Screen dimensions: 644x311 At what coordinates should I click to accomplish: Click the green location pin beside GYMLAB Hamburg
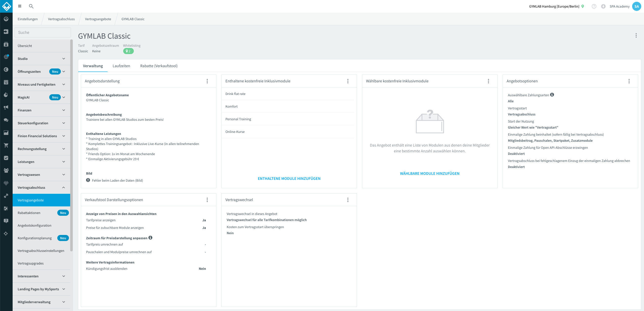click(583, 6)
